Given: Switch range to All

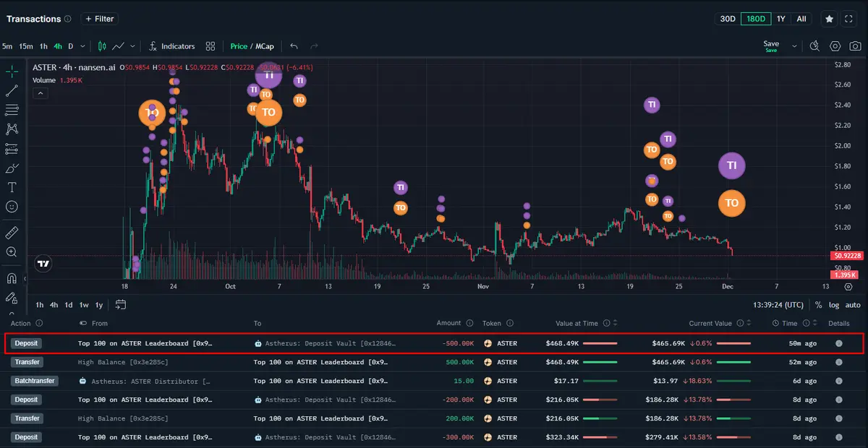Looking at the screenshot, I should point(801,19).
